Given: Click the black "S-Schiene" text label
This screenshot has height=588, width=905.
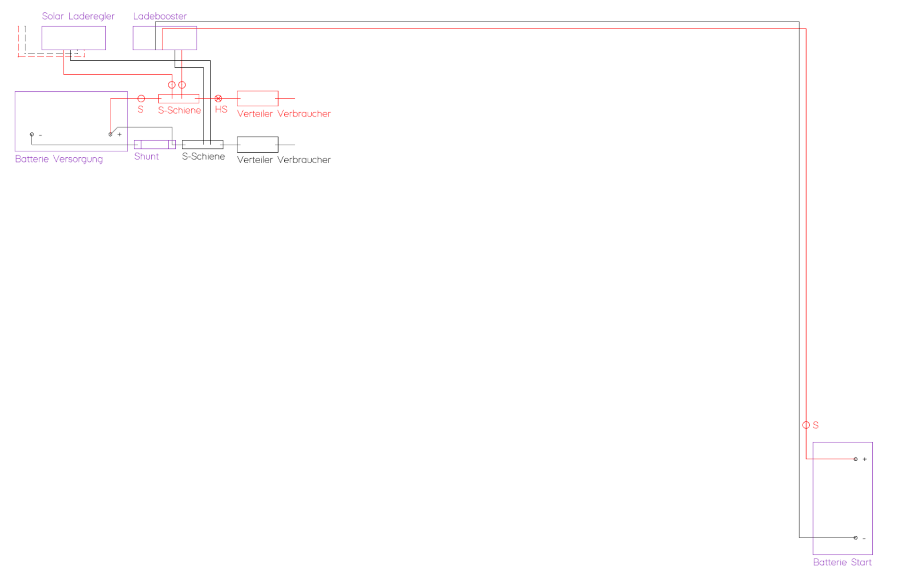Looking at the screenshot, I should pos(204,156).
